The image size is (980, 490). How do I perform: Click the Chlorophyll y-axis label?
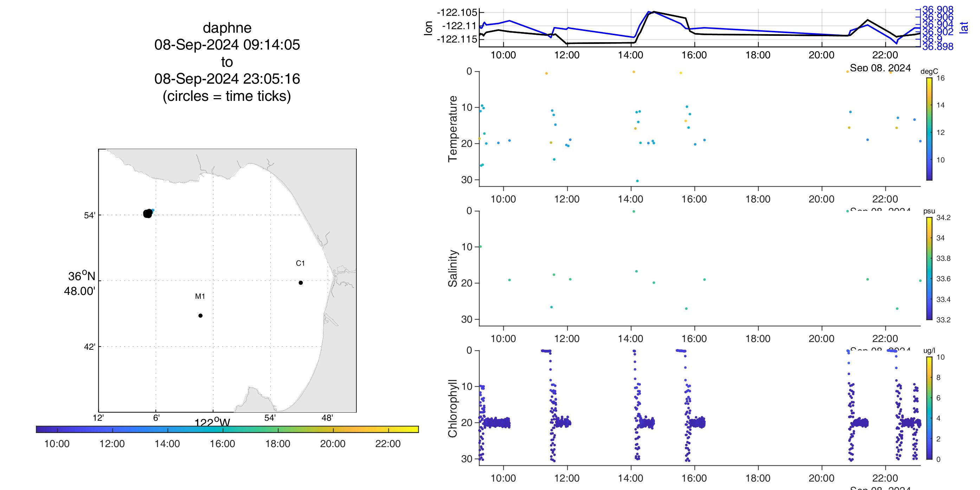pos(452,408)
